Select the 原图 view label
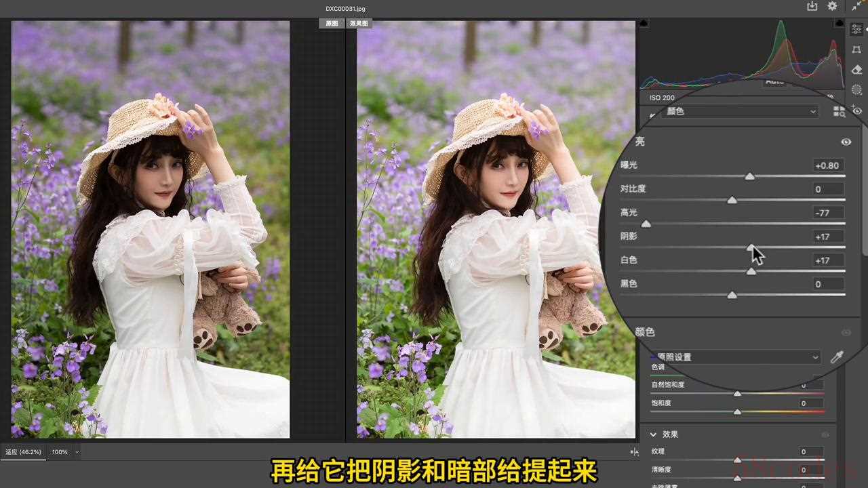The width and height of the screenshot is (868, 488). click(x=332, y=23)
